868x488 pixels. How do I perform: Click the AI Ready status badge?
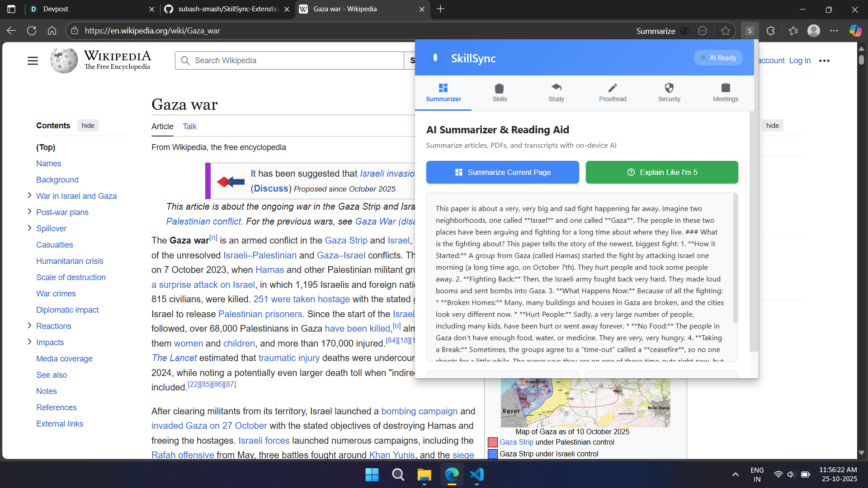click(718, 58)
